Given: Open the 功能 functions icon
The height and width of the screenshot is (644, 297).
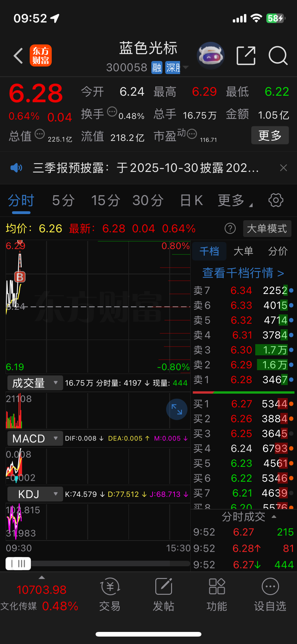Looking at the screenshot, I should pyautogui.click(x=217, y=594).
